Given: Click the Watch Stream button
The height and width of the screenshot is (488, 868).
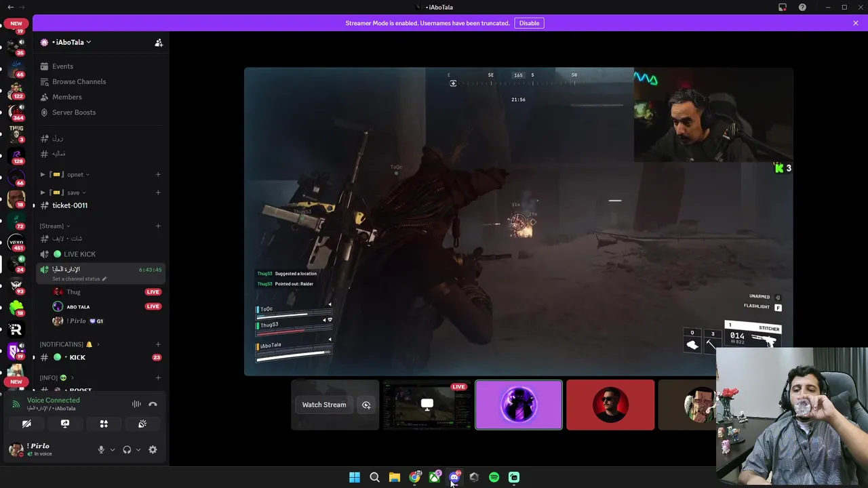Looking at the screenshot, I should pyautogui.click(x=324, y=405).
